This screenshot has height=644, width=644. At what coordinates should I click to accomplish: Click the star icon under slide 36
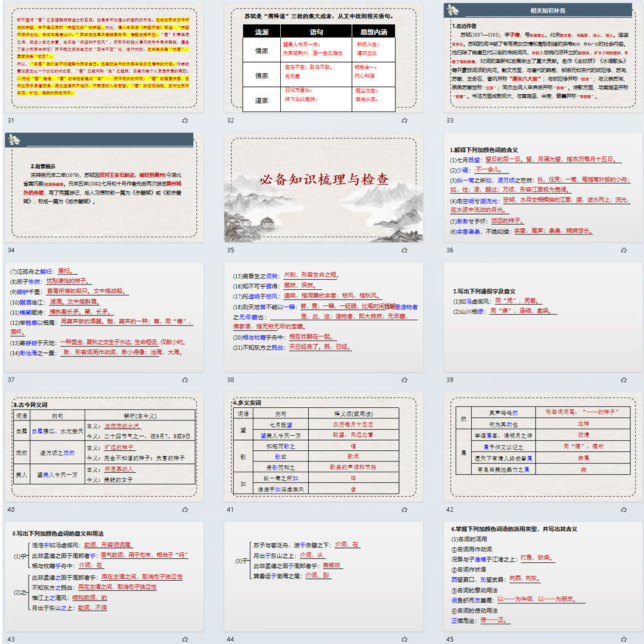click(624, 250)
